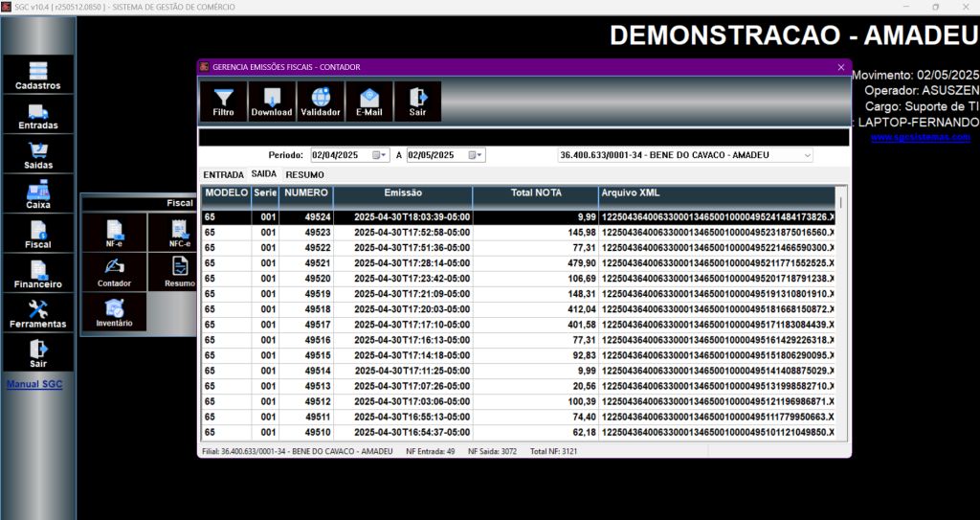
Task: Click the Serie column header
Action: (x=265, y=197)
